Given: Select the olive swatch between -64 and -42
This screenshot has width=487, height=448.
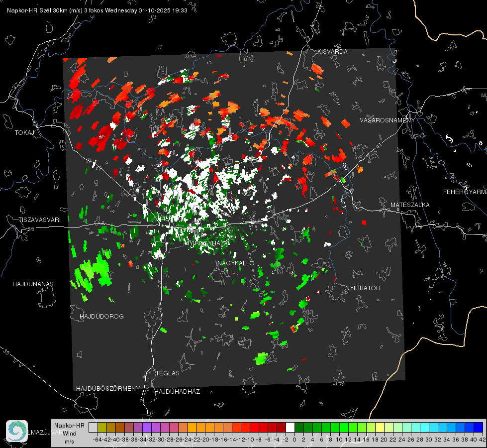Looking at the screenshot, I should point(102,428).
